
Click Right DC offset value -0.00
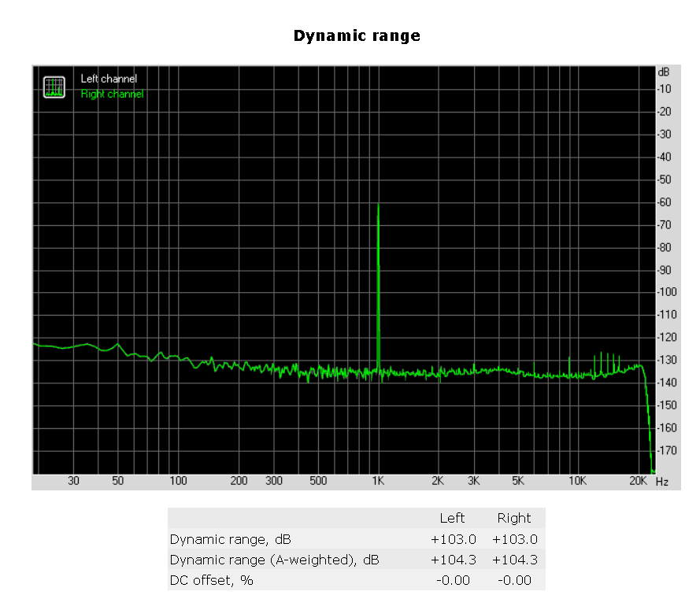tap(514, 580)
